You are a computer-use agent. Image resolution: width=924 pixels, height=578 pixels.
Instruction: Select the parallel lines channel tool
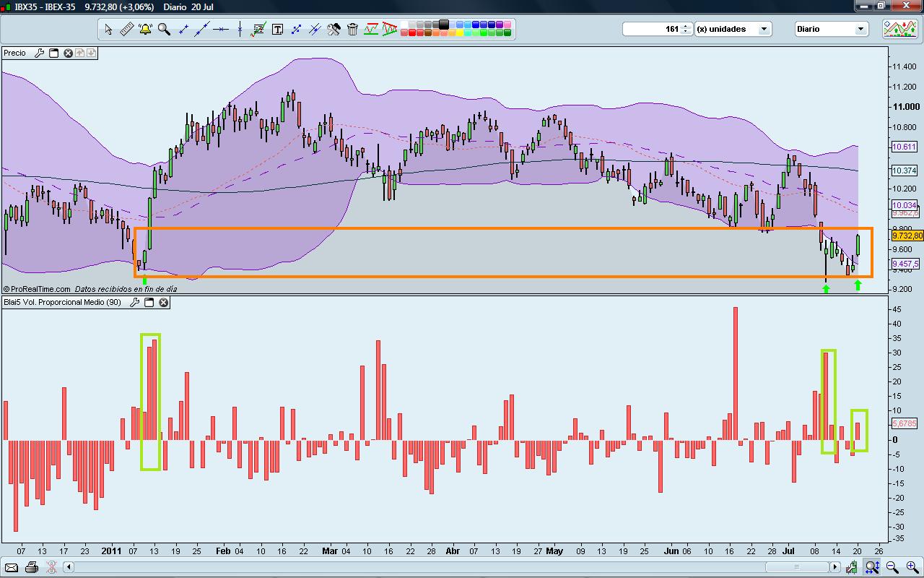pos(315,29)
